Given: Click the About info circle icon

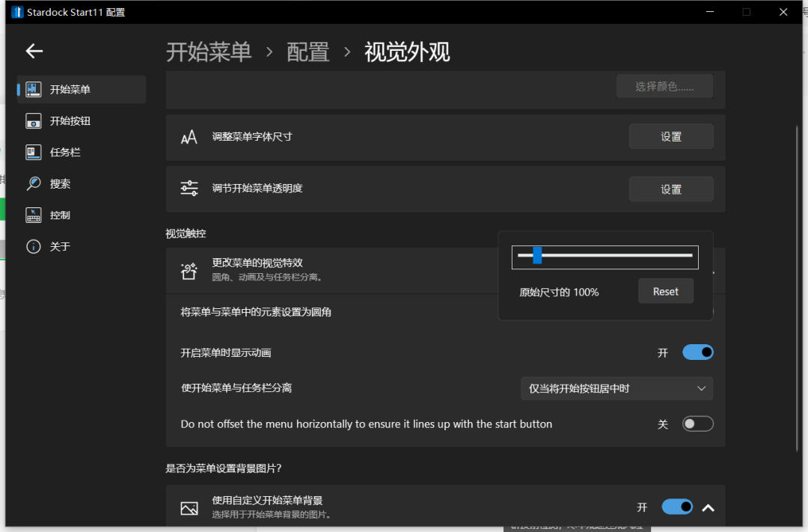Looking at the screenshot, I should point(34,246).
